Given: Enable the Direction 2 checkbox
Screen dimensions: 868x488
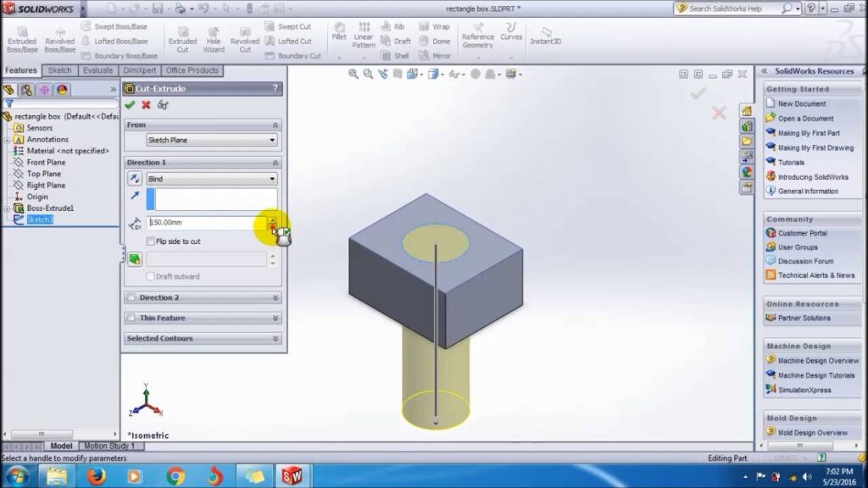Looking at the screenshot, I should (x=131, y=297).
